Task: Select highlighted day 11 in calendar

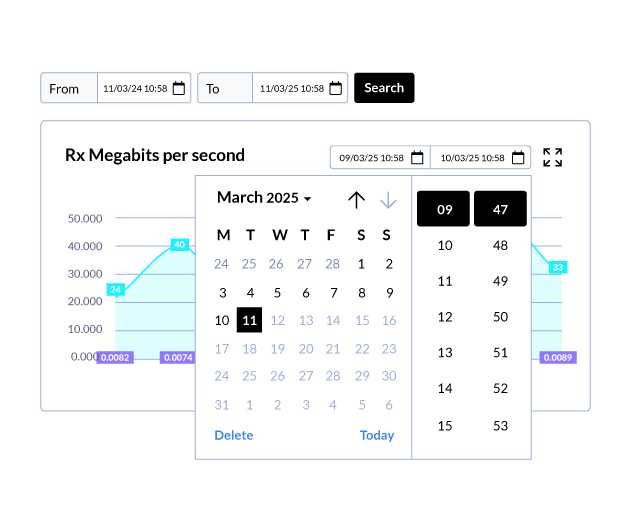Action: point(250,320)
